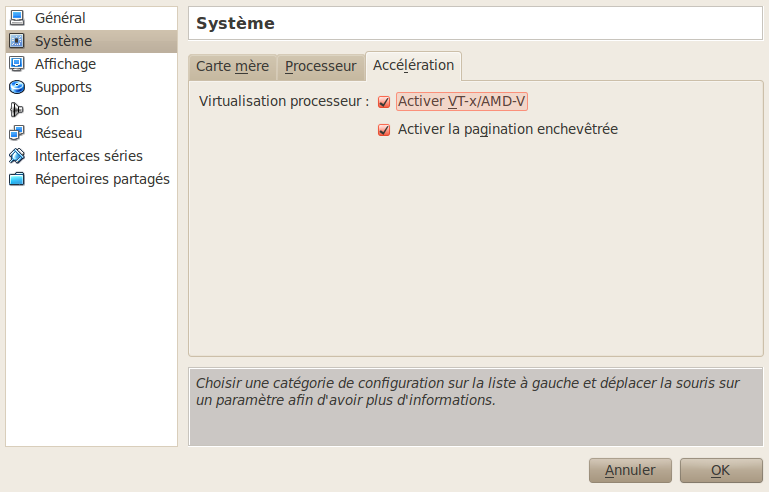
Task: Click the Répertoires partagés folder icon
Action: click(17, 179)
